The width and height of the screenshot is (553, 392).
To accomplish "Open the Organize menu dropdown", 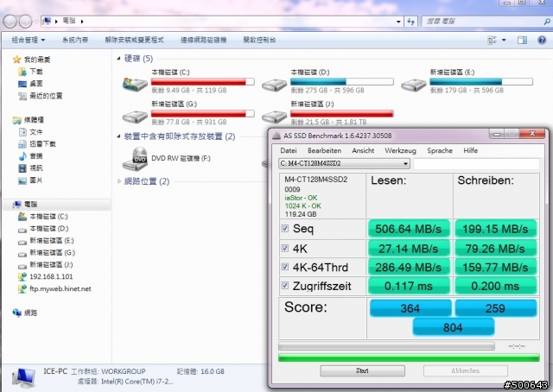I will (x=29, y=40).
